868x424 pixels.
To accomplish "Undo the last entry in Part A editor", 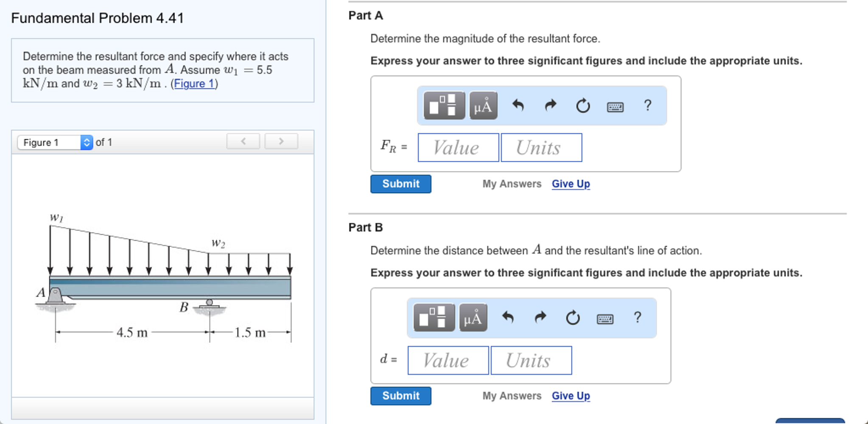I will (518, 106).
